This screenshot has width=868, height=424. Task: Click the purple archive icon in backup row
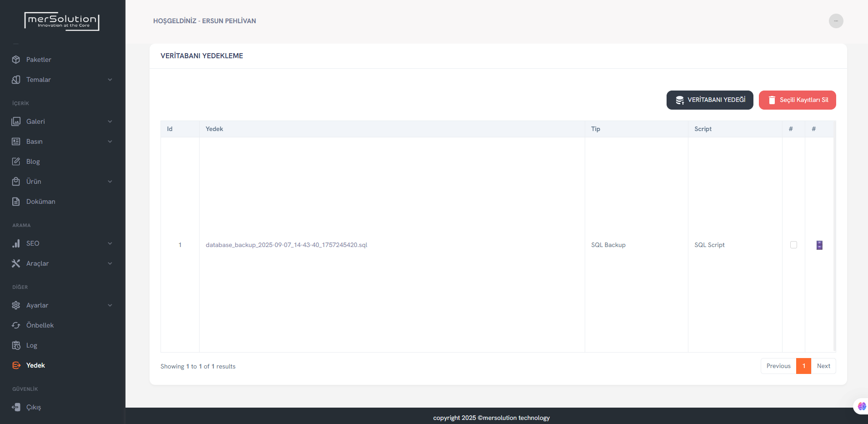tap(819, 245)
